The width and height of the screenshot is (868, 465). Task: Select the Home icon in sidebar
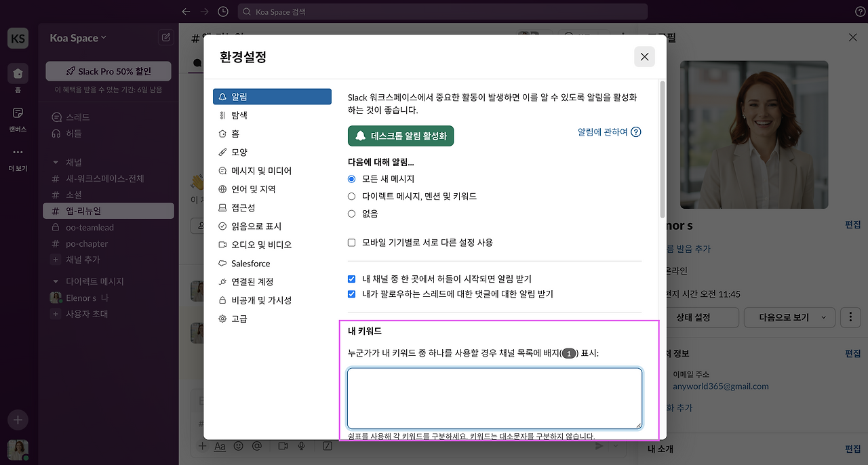pos(18,71)
